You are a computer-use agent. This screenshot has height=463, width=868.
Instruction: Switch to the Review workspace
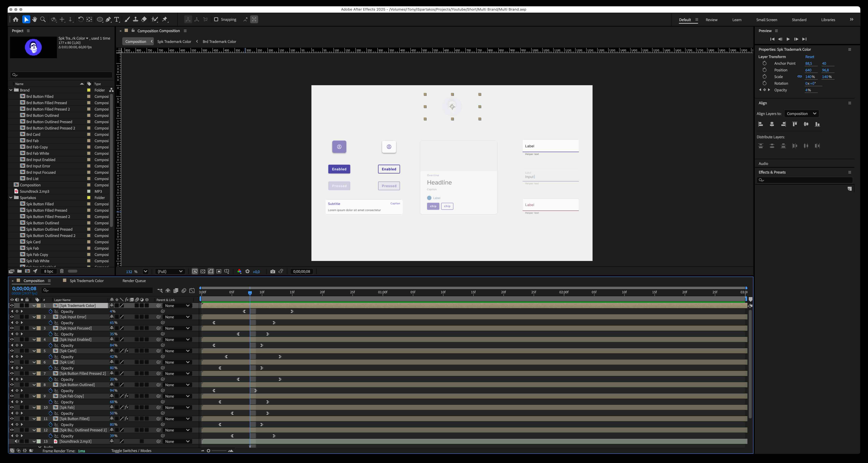711,20
